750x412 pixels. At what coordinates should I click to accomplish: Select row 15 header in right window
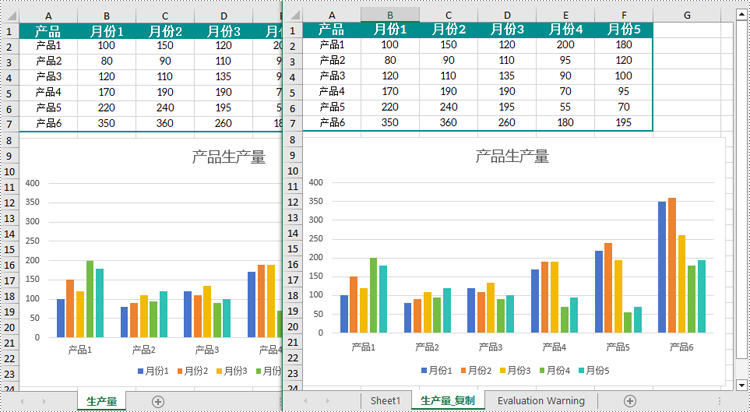click(293, 249)
